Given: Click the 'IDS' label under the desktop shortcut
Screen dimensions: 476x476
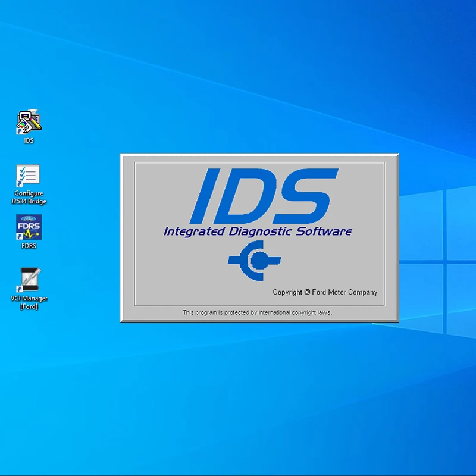Looking at the screenshot, I should click(29, 140).
